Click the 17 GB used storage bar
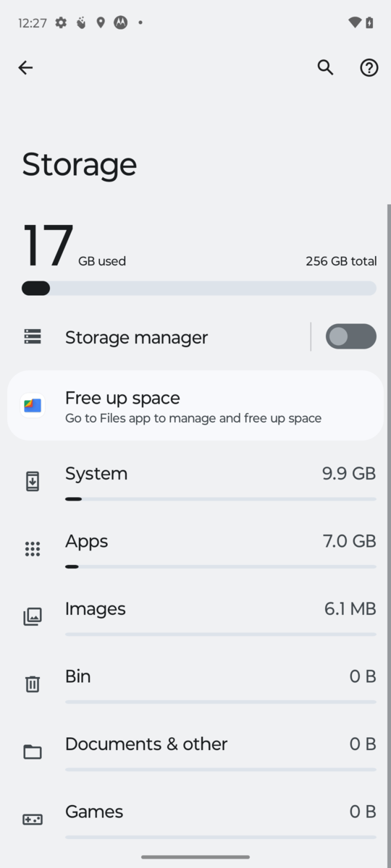 [199, 288]
